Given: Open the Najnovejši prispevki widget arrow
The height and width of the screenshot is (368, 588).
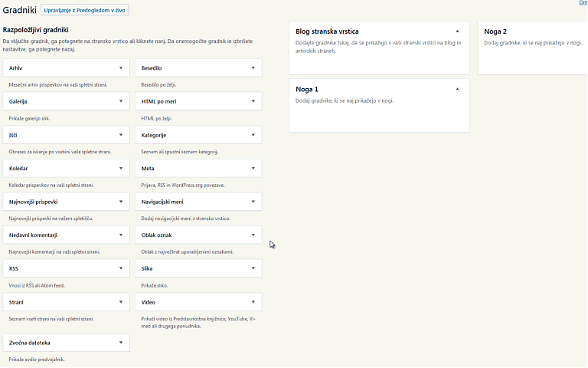Looking at the screenshot, I should [x=120, y=202].
